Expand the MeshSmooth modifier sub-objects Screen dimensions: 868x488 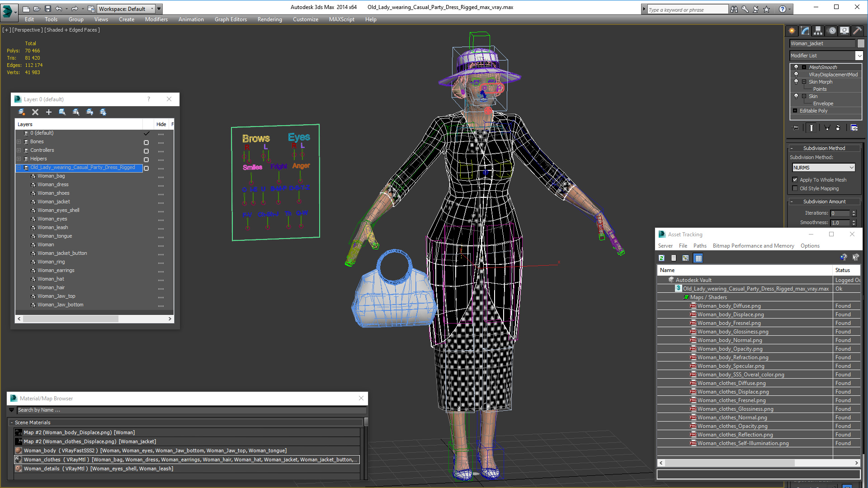[804, 67]
